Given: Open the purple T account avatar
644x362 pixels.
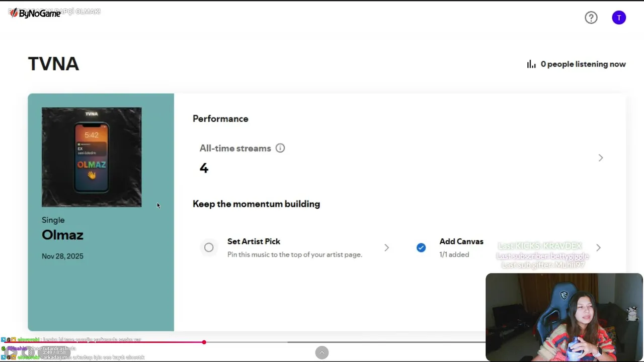Looking at the screenshot, I should [619, 18].
